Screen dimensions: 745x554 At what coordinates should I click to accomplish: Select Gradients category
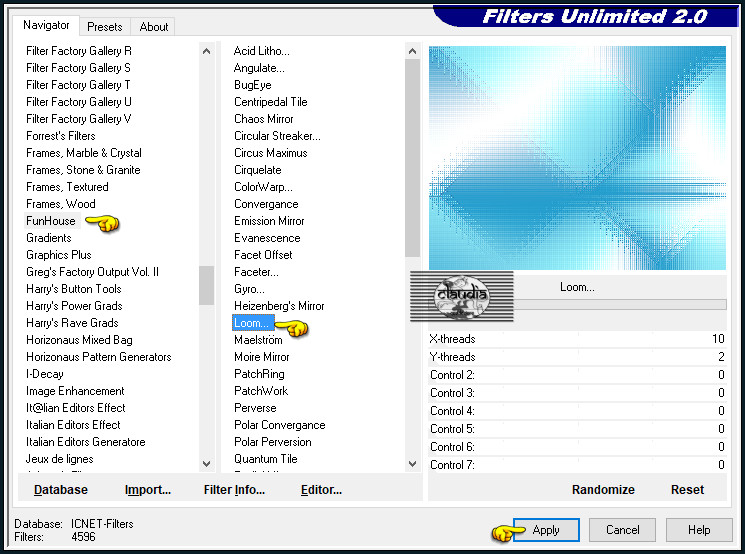tap(49, 238)
